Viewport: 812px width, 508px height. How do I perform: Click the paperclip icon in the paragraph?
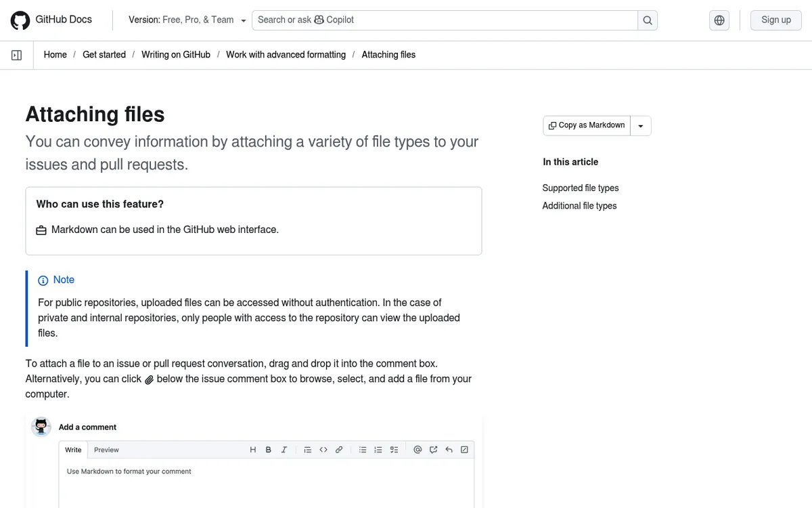(149, 380)
